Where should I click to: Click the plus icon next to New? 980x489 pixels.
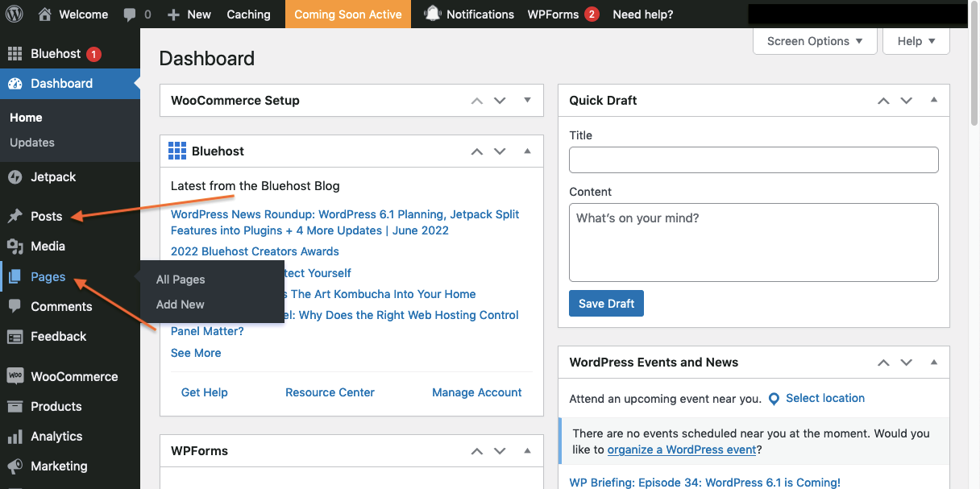coord(173,15)
